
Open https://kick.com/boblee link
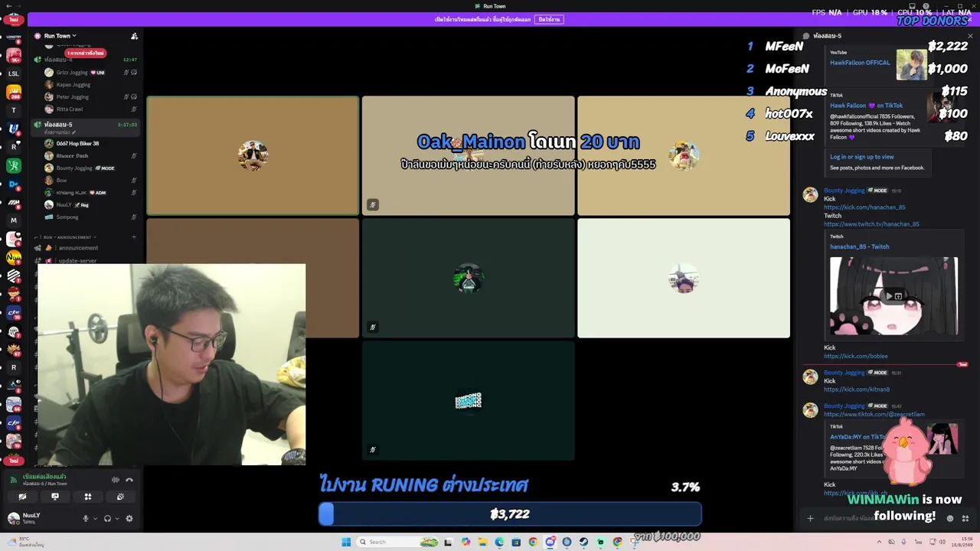coord(855,357)
